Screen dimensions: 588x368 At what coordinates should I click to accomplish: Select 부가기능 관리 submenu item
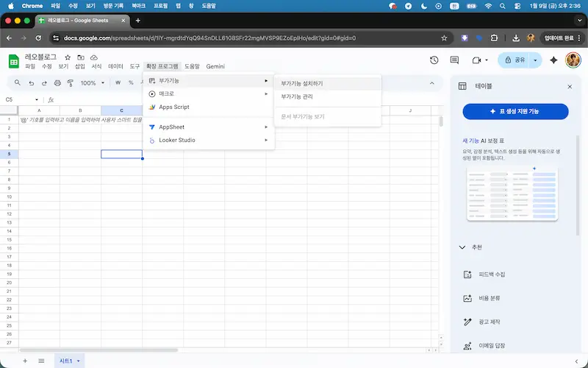click(327, 96)
